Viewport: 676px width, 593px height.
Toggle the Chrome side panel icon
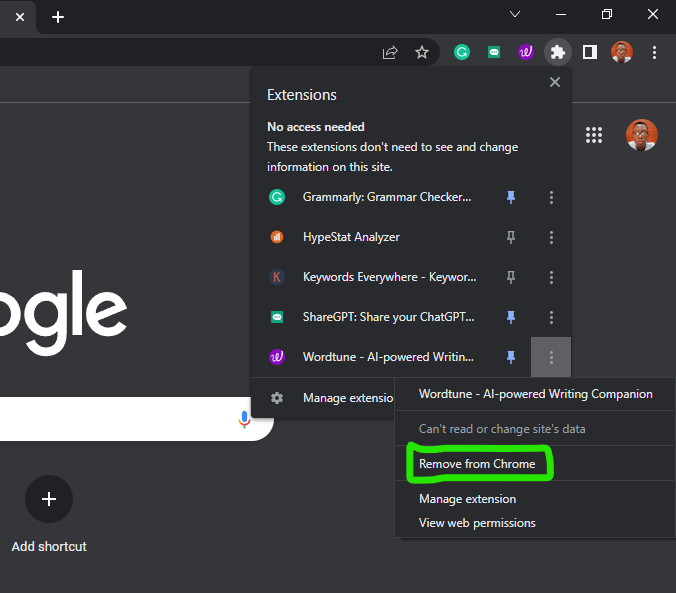pyautogui.click(x=589, y=52)
